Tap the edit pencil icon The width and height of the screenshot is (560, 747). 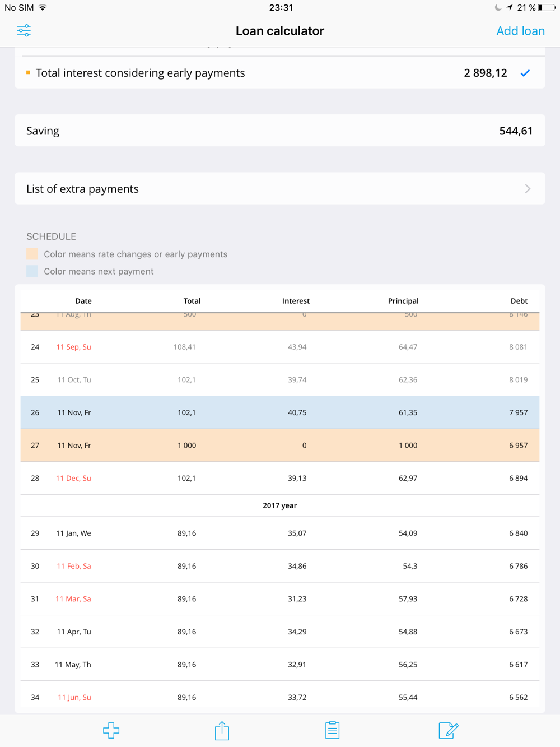point(448,730)
